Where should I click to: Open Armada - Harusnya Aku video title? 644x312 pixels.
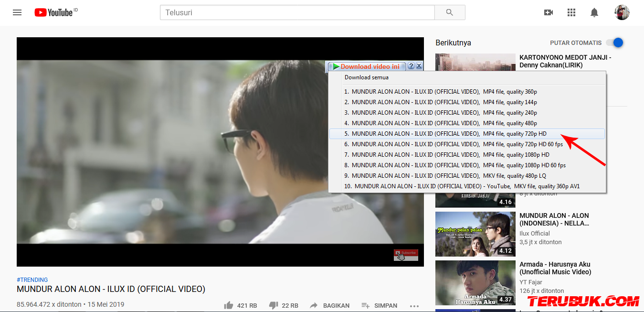point(555,268)
